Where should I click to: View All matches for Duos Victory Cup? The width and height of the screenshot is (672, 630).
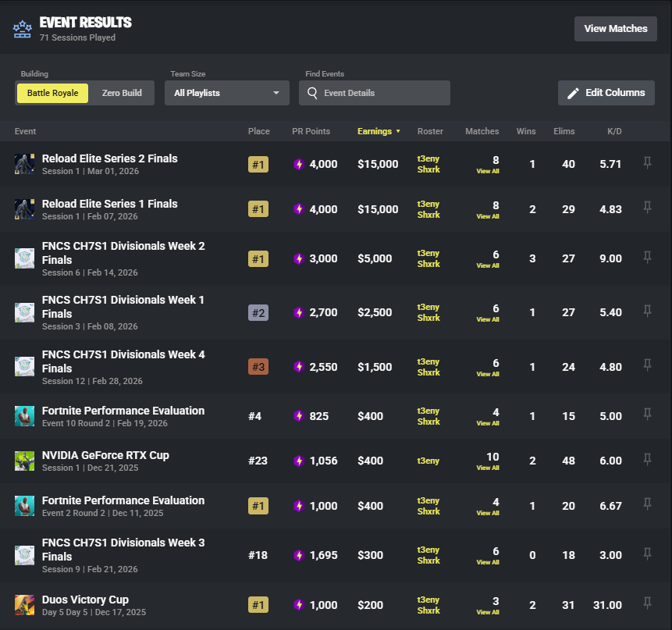tap(488, 612)
